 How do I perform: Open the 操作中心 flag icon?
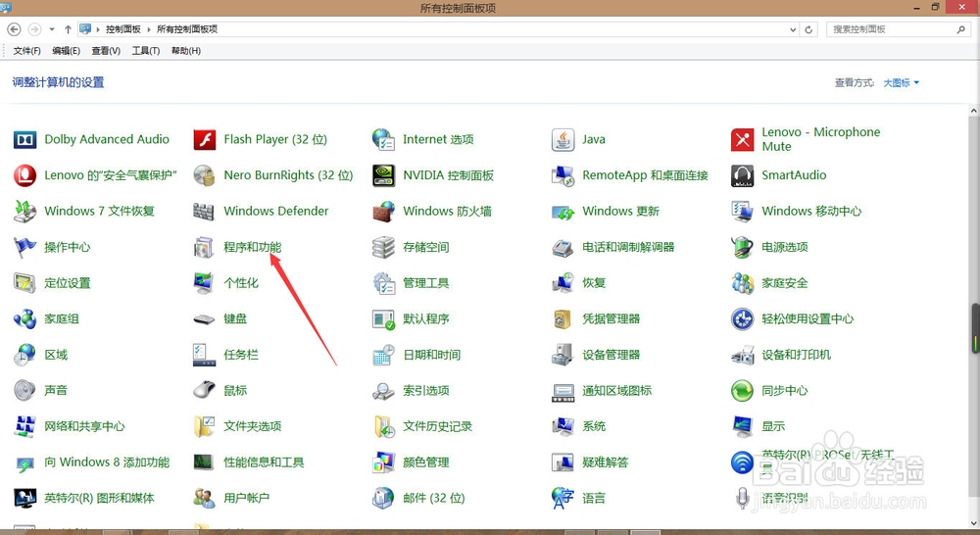25,248
